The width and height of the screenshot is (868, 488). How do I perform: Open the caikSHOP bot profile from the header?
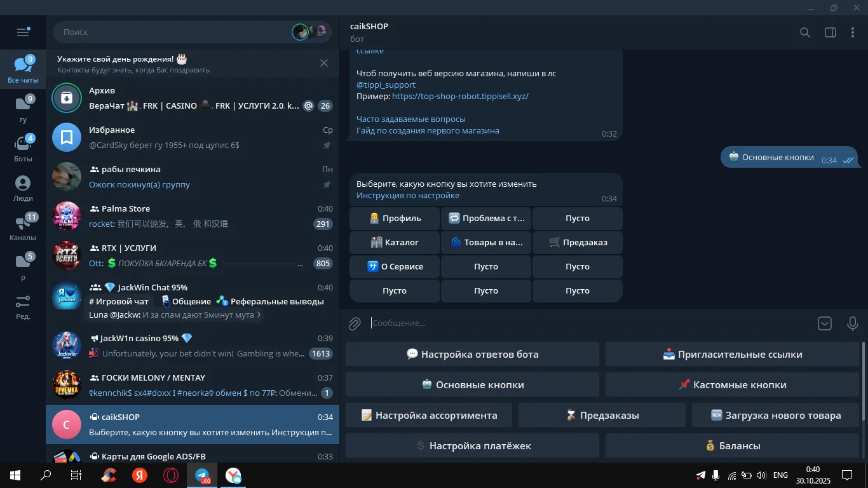pyautogui.click(x=369, y=32)
